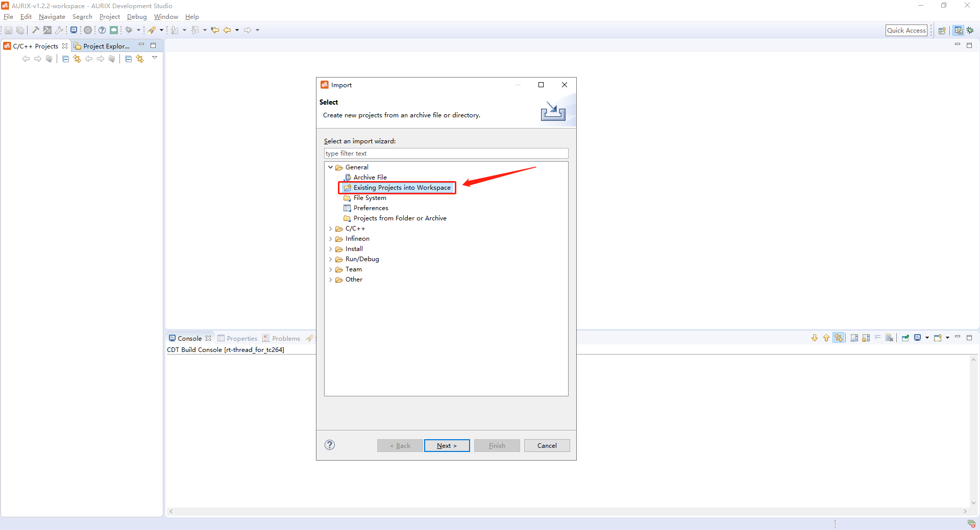Viewport: 980px width, 530px height.
Task: Open the Project menu
Action: pos(109,17)
